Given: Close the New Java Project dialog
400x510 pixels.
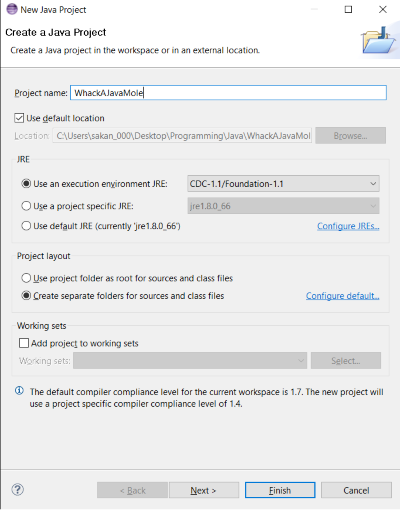Looking at the screenshot, I should pyautogui.click(x=383, y=9).
